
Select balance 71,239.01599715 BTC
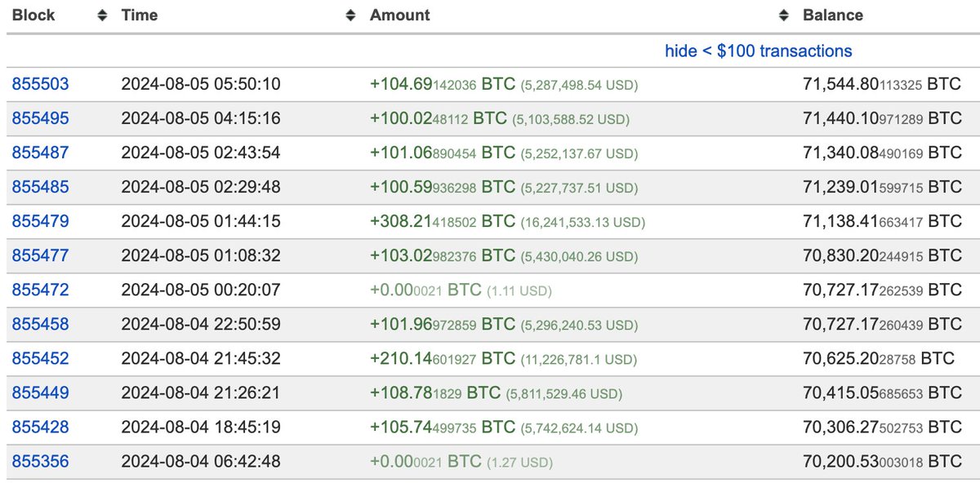coord(883,187)
